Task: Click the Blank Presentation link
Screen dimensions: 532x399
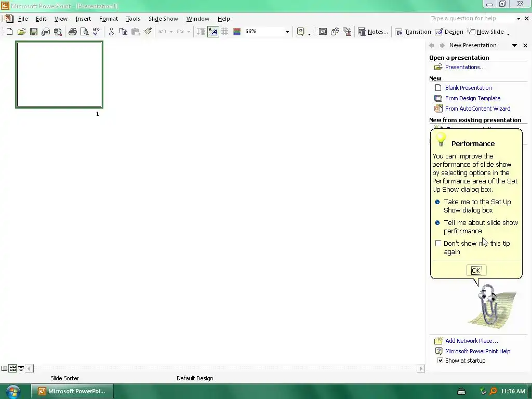Action: (468, 88)
